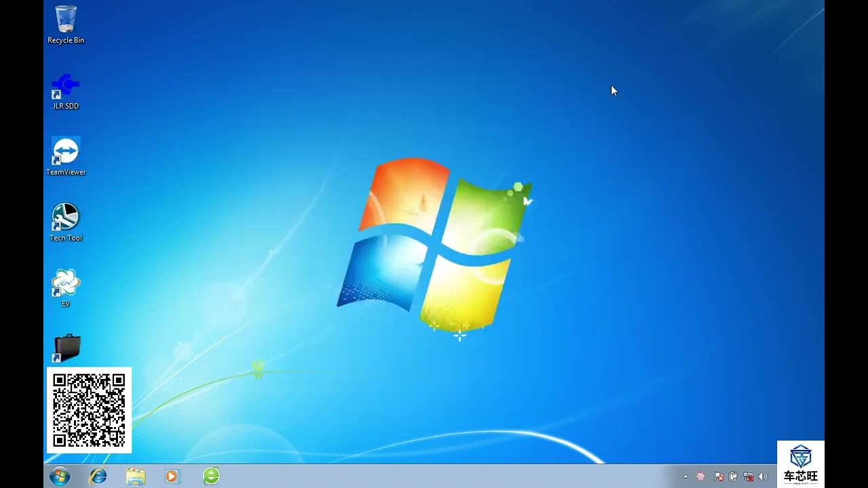
Task: Select the black briefcase shortcut icon
Action: 66,349
